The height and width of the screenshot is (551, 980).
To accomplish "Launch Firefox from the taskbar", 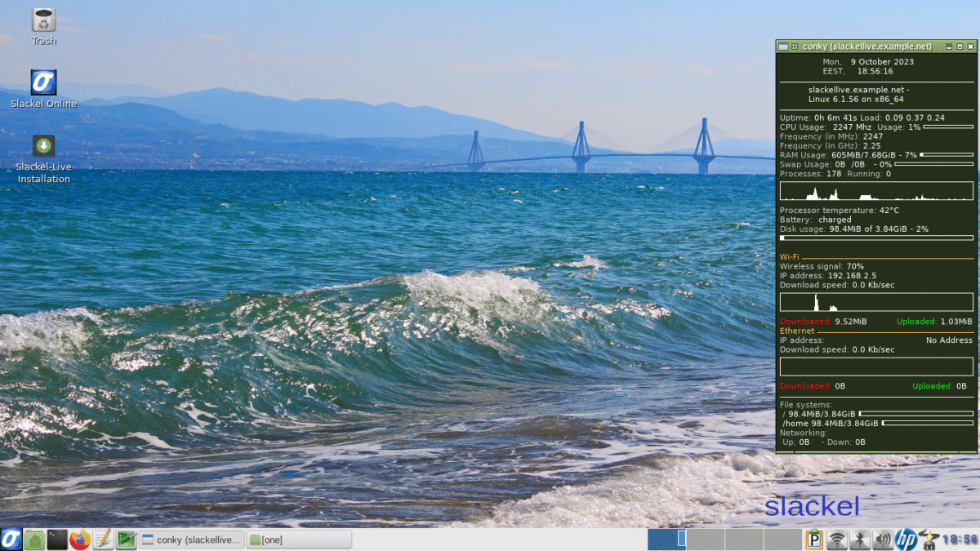I will 79,540.
